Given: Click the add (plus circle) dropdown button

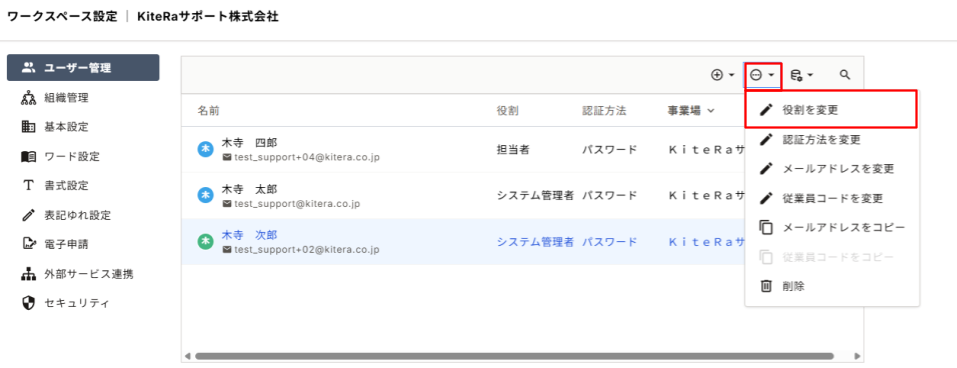Looking at the screenshot, I should (x=723, y=75).
